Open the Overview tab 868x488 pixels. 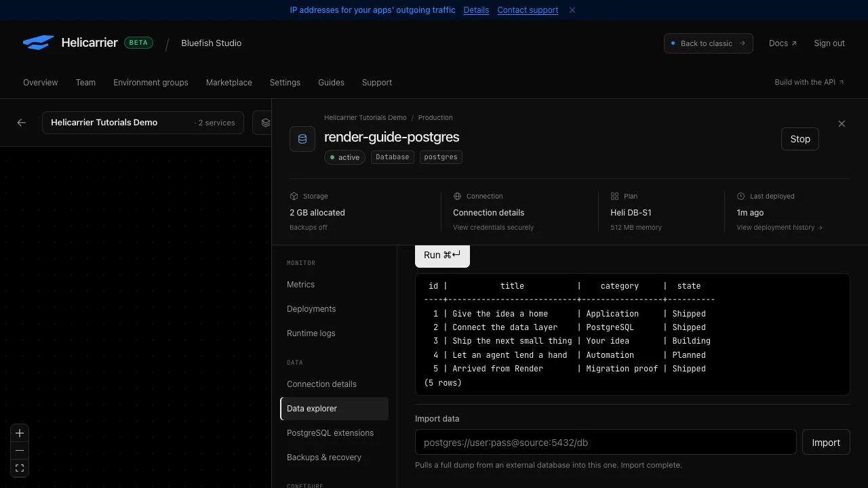click(41, 83)
